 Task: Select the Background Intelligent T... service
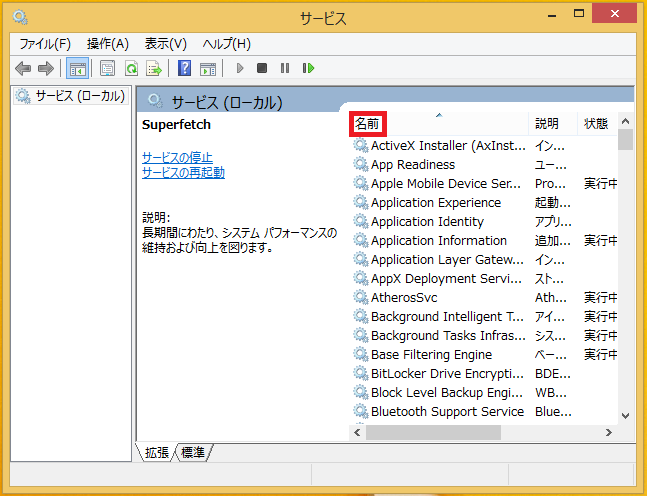[447, 316]
